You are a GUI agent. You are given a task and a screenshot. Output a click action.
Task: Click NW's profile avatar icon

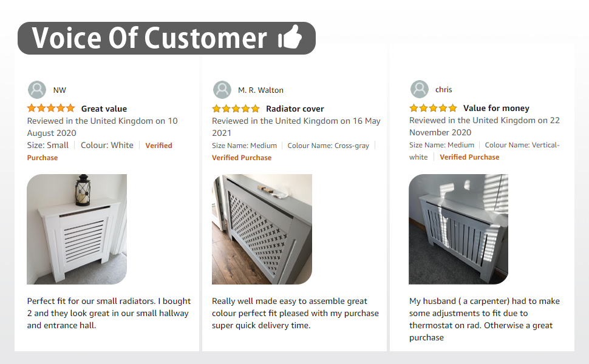(x=37, y=90)
